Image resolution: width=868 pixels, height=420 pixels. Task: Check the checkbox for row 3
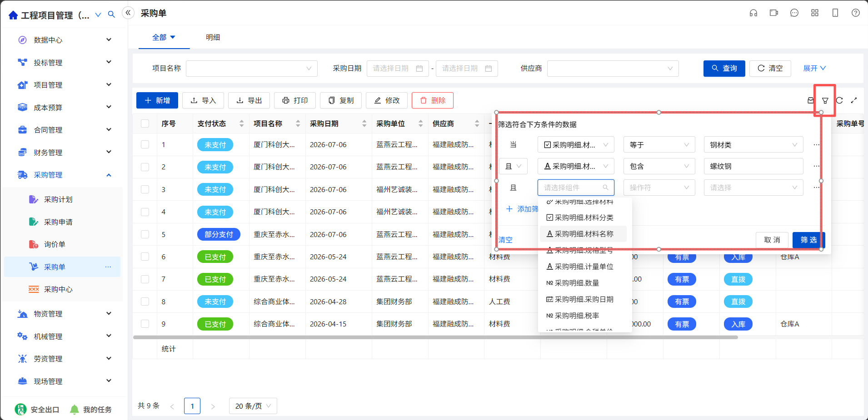point(145,189)
